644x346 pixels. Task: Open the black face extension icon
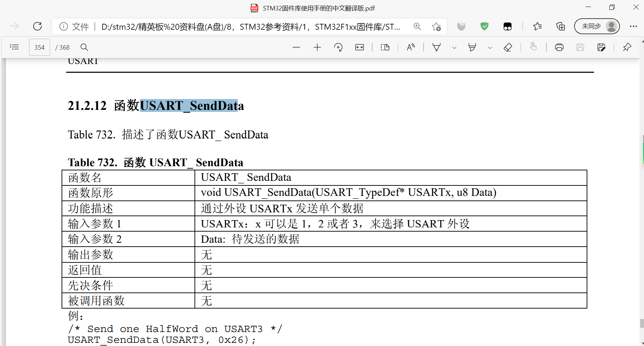coord(507,26)
